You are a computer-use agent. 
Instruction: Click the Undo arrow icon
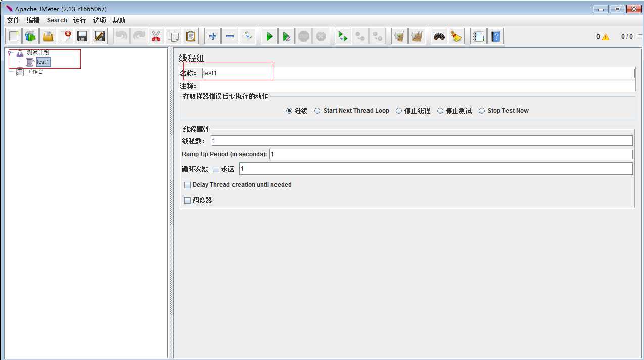pos(122,36)
